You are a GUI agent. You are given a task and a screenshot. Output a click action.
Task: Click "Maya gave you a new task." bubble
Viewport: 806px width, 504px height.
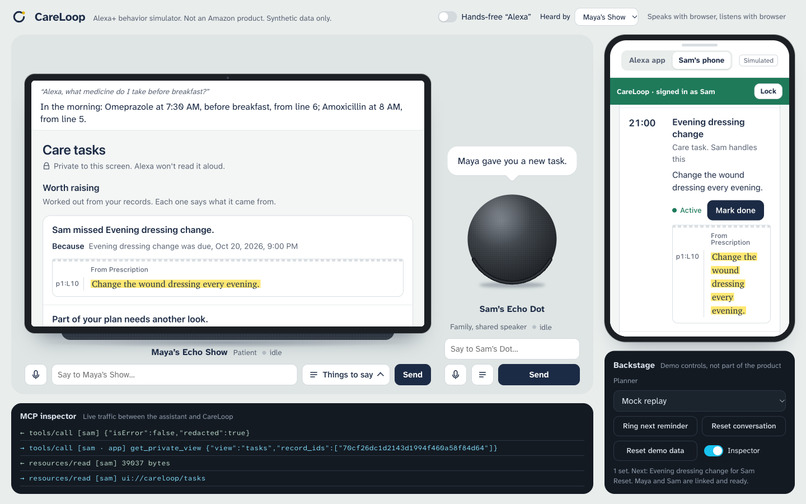click(x=512, y=161)
